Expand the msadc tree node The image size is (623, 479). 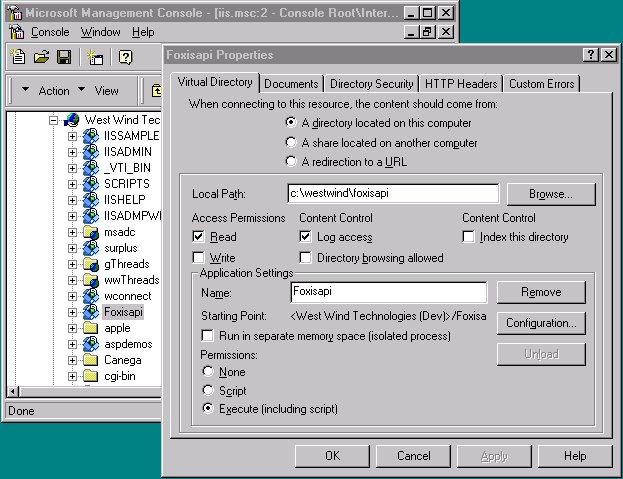72,232
